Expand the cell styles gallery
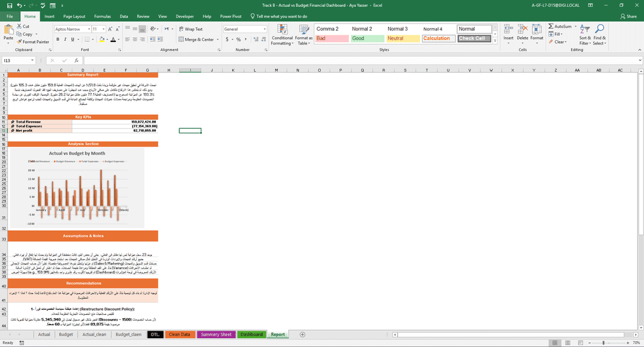 tap(495, 41)
